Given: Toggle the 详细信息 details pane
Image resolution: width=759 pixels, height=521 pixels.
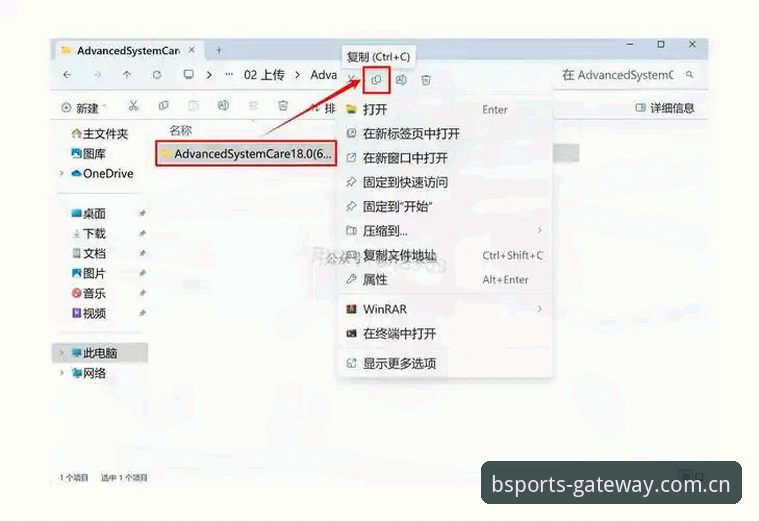Looking at the screenshot, I should (665, 108).
